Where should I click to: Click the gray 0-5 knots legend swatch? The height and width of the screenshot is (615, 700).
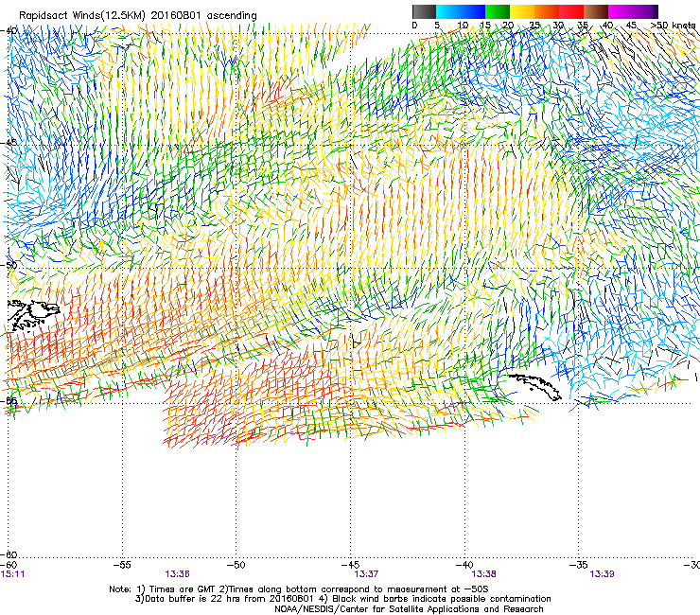pos(424,11)
